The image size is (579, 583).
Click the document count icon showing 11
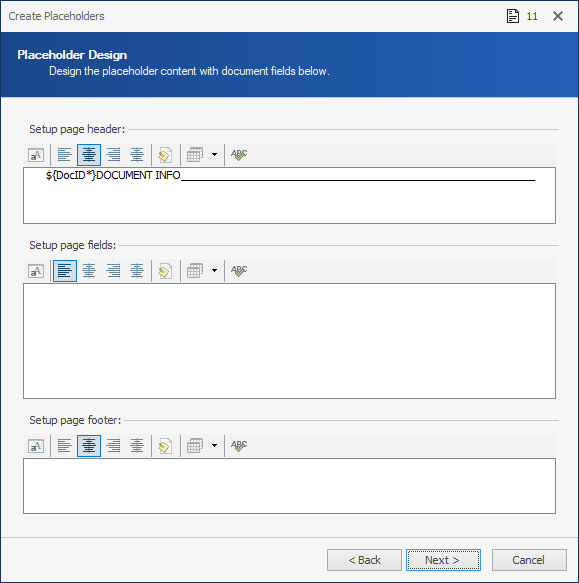(x=513, y=16)
